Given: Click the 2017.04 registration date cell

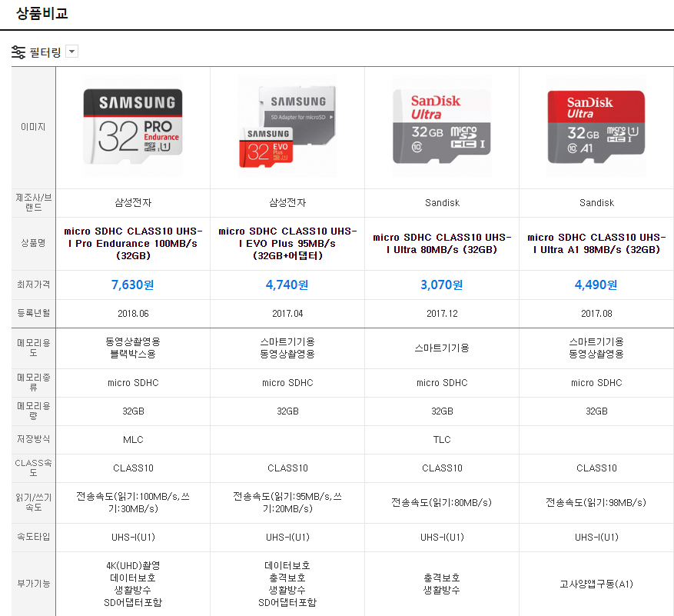Looking at the screenshot, I should [287, 314].
